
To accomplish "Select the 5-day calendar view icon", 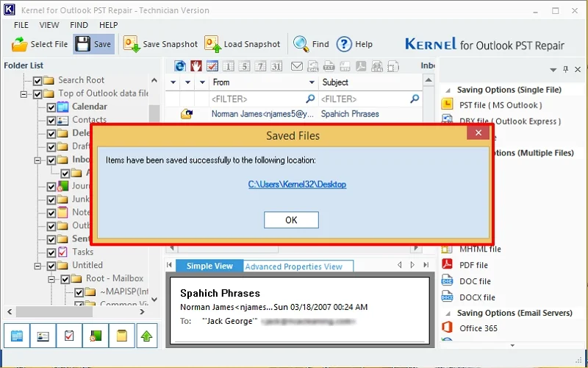I will (x=245, y=66).
